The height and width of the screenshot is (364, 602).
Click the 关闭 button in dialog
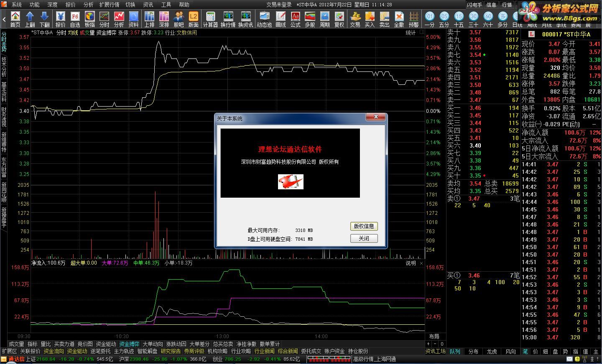click(x=364, y=238)
